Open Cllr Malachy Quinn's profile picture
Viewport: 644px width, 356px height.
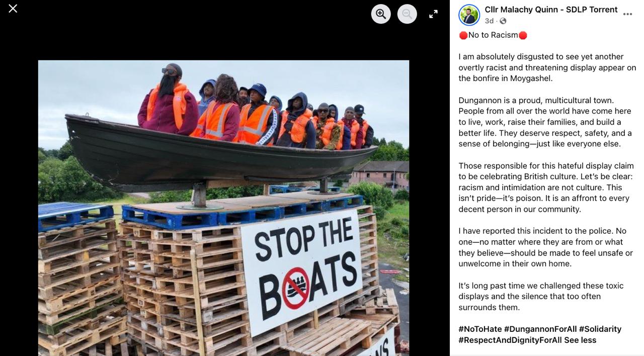pos(469,15)
